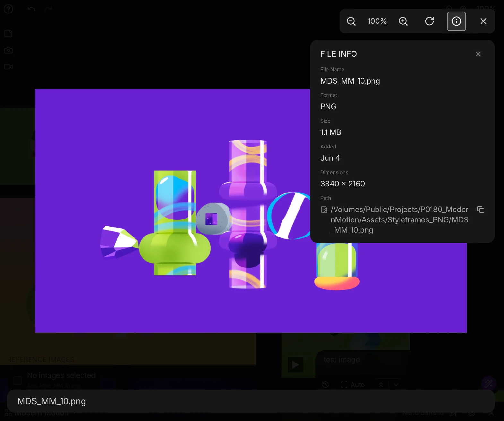This screenshot has height=421, width=504.
Task: Click the 100% zoom level label
Action: (x=377, y=21)
